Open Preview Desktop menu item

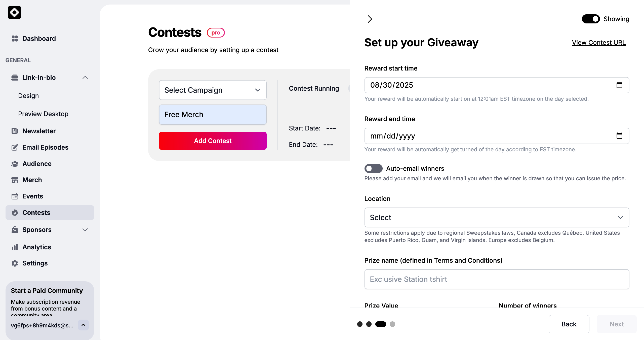(43, 114)
